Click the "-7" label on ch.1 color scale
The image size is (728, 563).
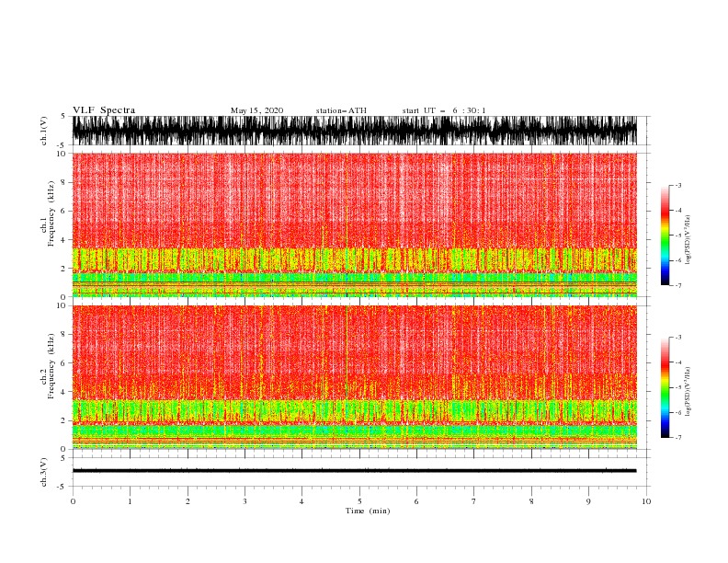click(x=678, y=286)
